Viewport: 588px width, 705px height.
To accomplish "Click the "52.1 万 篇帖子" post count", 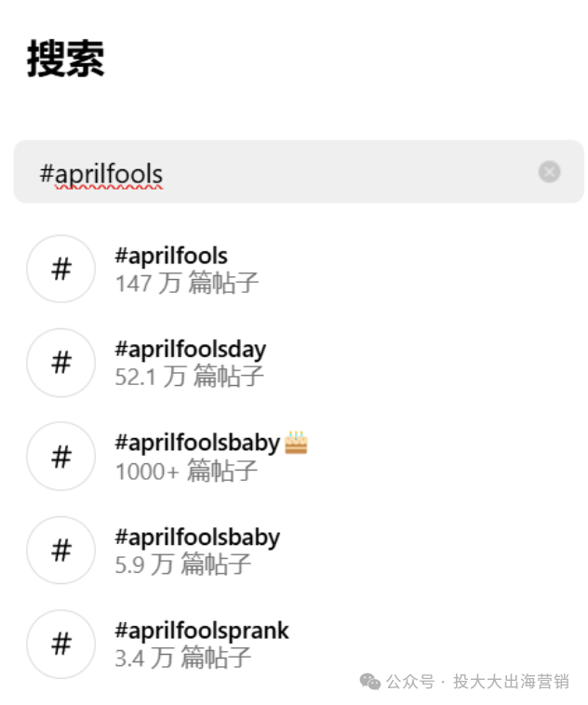I will [190, 377].
